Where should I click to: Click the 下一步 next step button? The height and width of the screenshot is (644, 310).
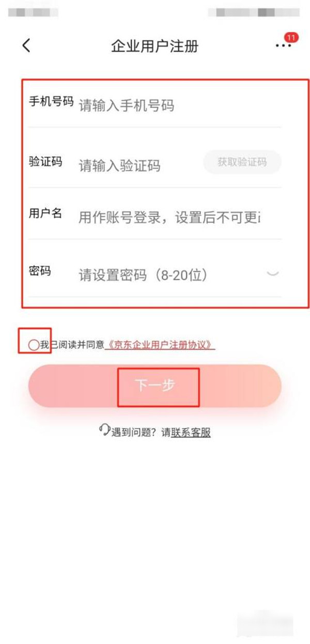pos(154,386)
